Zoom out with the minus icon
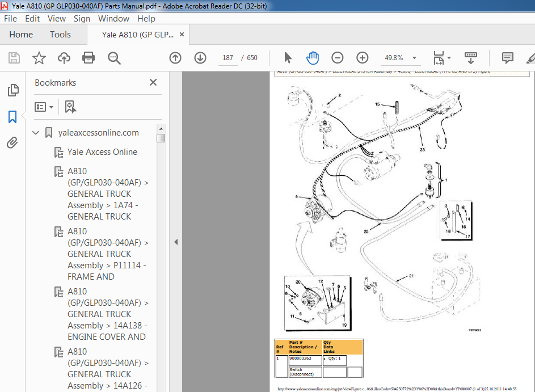The width and height of the screenshot is (535, 392). click(x=338, y=58)
